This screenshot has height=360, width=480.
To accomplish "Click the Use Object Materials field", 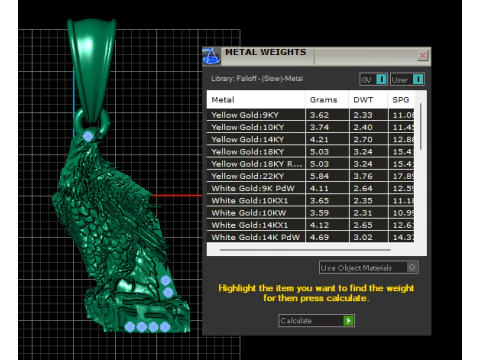I will point(368,267).
